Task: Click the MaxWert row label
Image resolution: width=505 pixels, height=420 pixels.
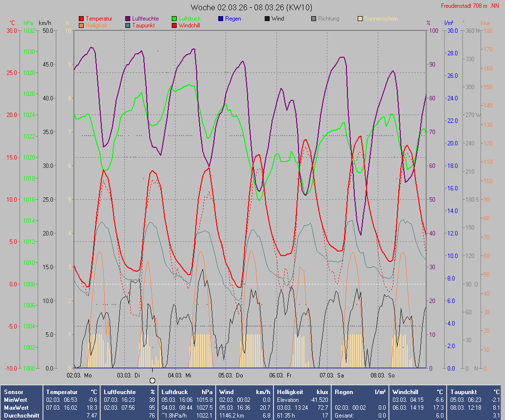Action: pos(16,407)
